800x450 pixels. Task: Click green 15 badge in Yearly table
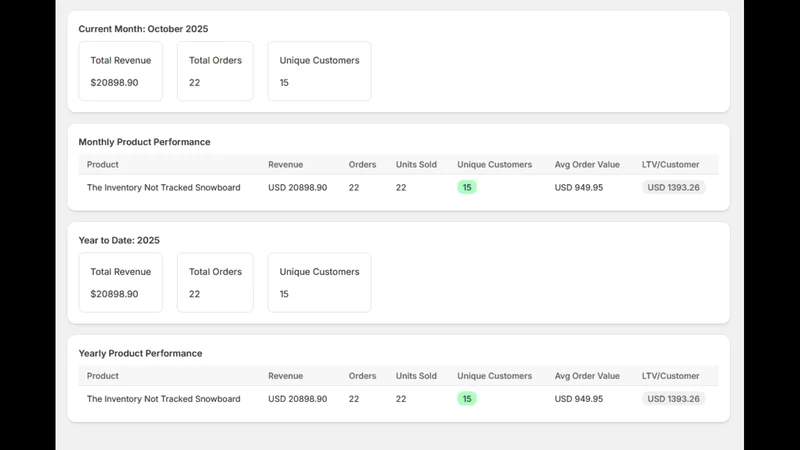tap(467, 398)
